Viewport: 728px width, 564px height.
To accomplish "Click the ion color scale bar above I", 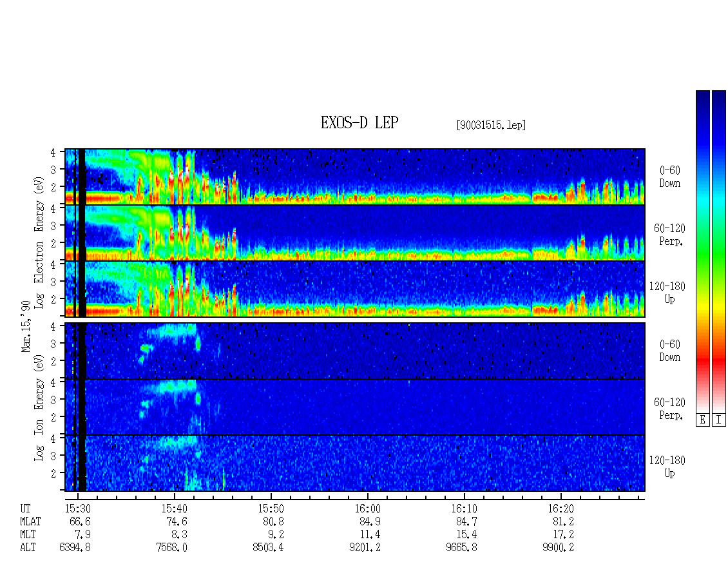I will pyautogui.click(x=719, y=251).
